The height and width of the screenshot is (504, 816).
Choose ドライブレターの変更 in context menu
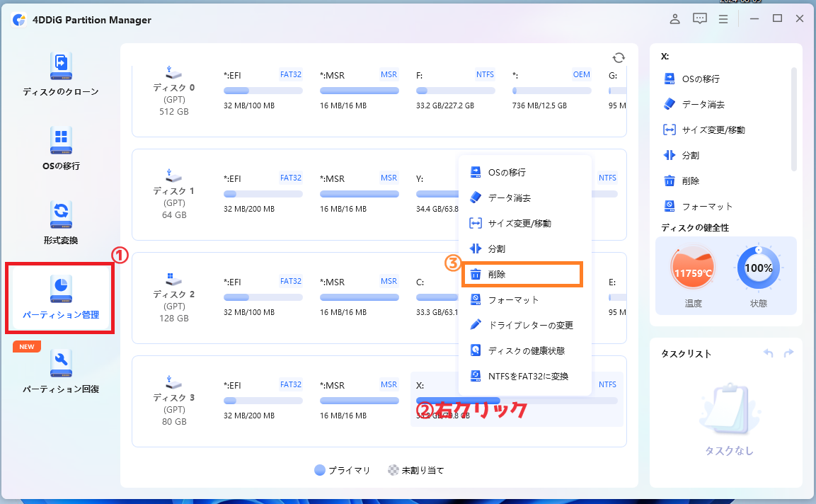pos(524,326)
